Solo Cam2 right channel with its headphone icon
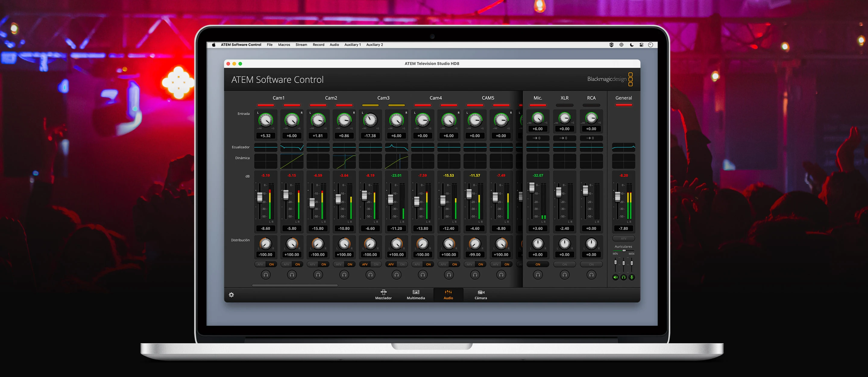Screen dimensions: 868x377 344,275
